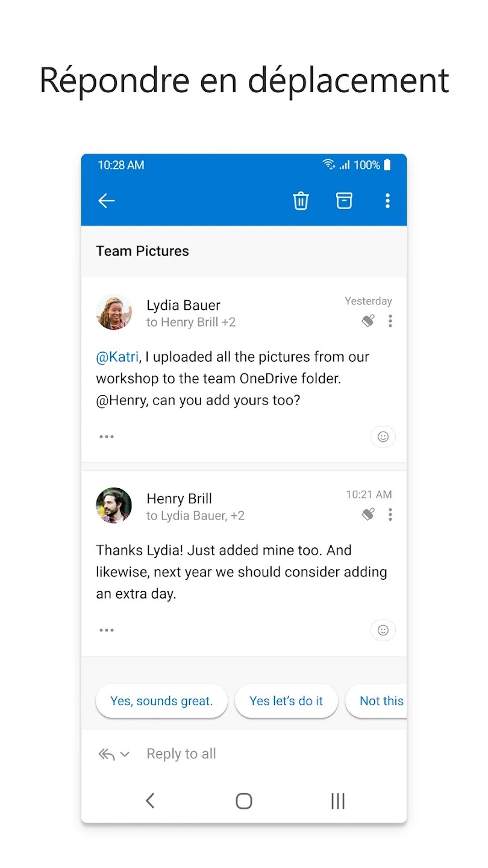Viewport: 488px width, 868px height.
Task: Tap the back arrow in the header
Action: 107,201
